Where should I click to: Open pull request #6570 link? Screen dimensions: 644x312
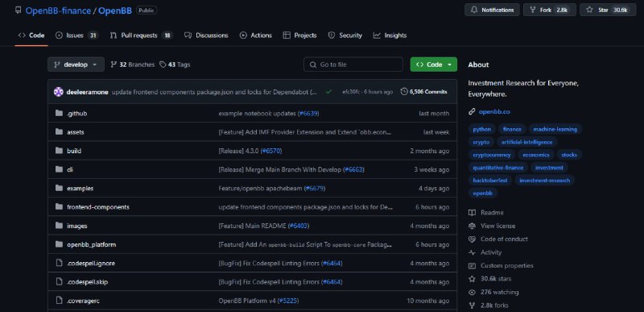271,151
